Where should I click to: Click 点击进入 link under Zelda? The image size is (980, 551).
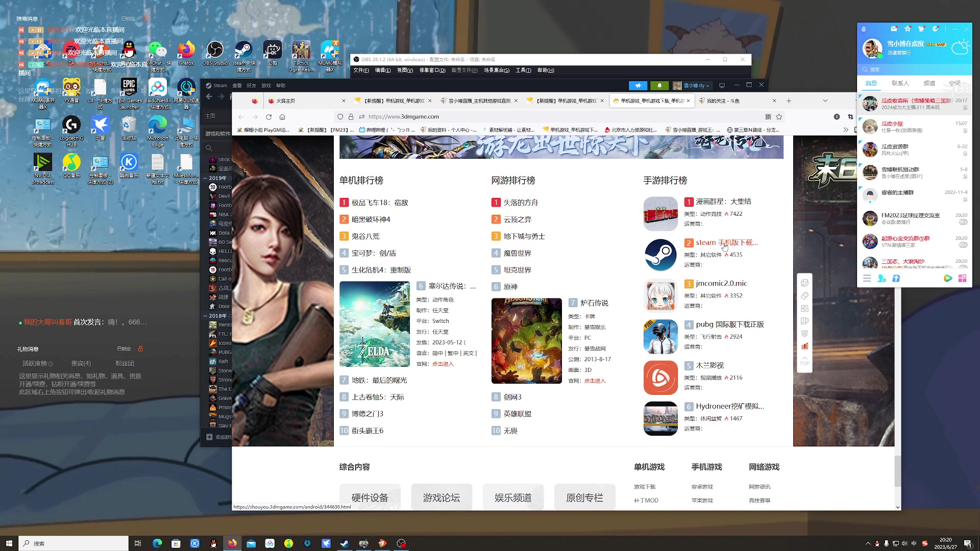coord(443,364)
